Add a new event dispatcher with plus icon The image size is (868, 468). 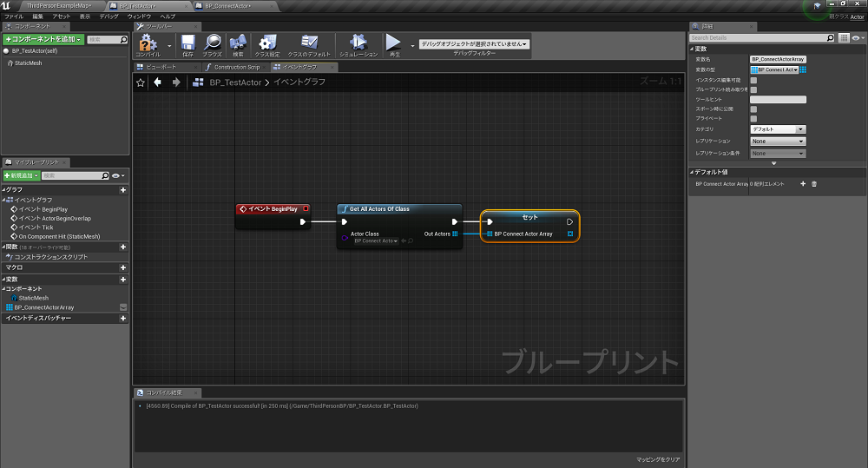[x=123, y=319]
